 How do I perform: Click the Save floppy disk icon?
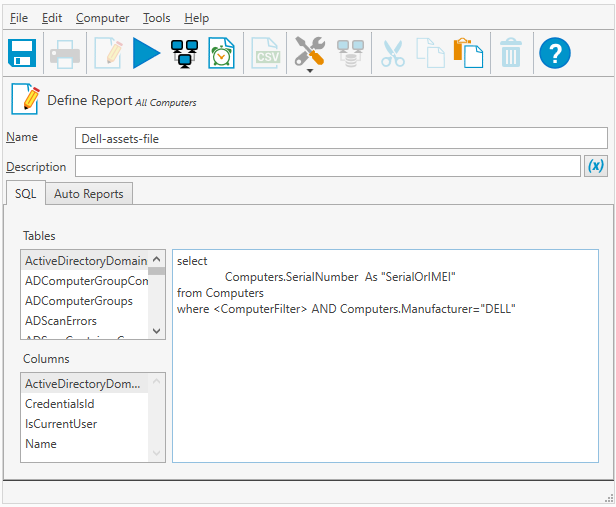point(22,53)
